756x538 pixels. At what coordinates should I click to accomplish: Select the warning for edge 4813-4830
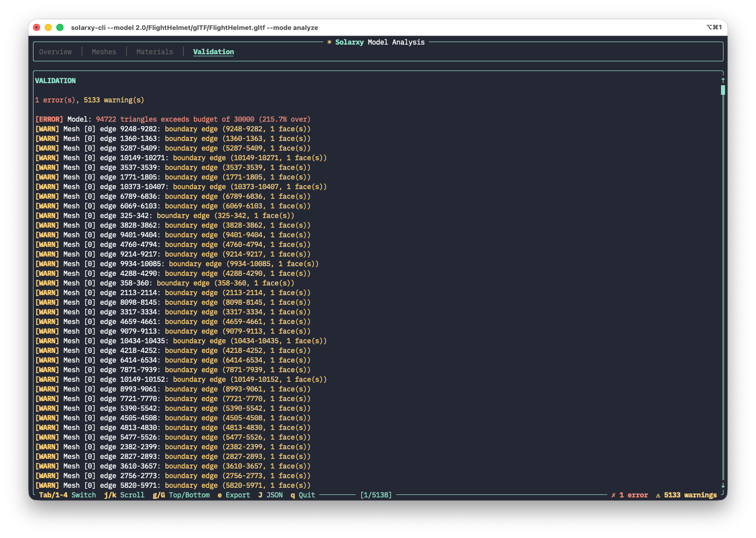coord(173,427)
